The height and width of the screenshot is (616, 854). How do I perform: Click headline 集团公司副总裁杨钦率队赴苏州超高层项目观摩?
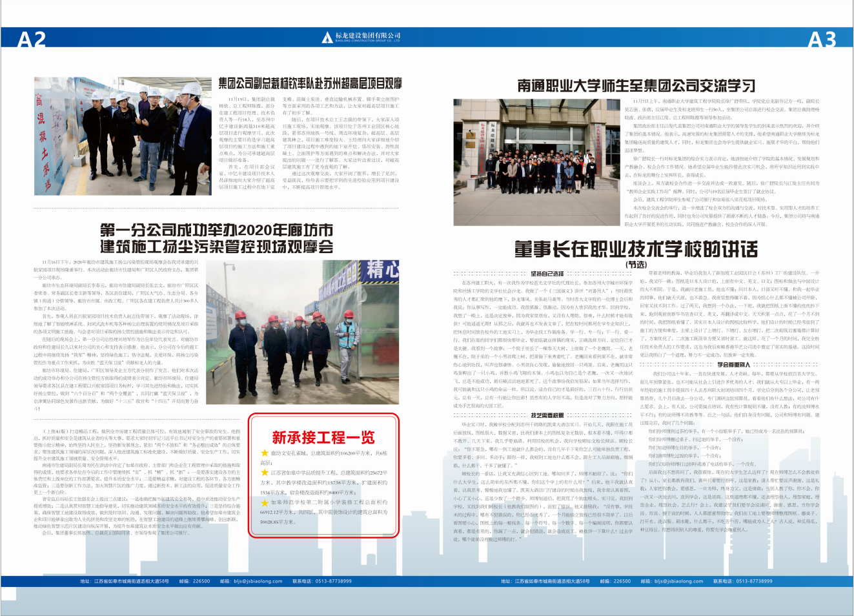click(310, 83)
